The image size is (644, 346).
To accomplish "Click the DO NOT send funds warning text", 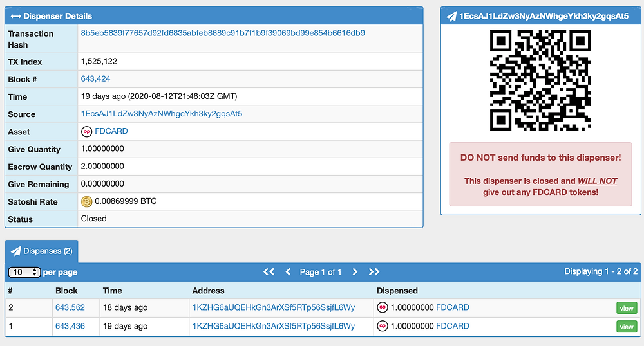I will click(540, 158).
